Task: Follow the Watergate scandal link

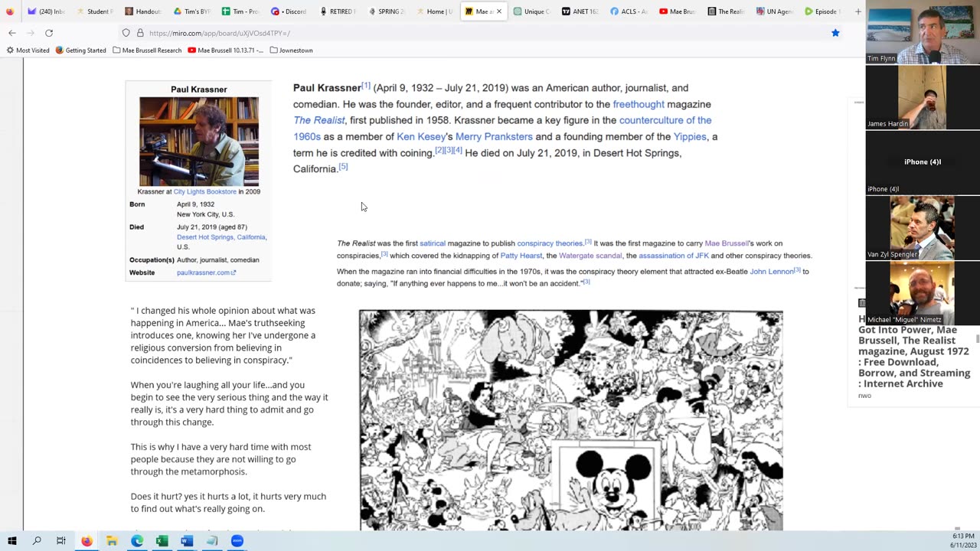Action: (590, 256)
